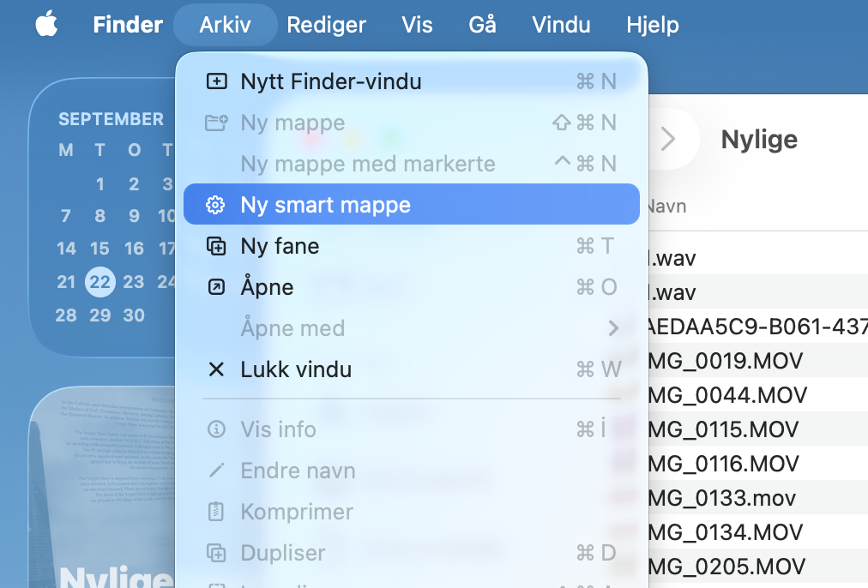Choose Ny fane
Screen dimensions: 868x588
(x=412, y=246)
